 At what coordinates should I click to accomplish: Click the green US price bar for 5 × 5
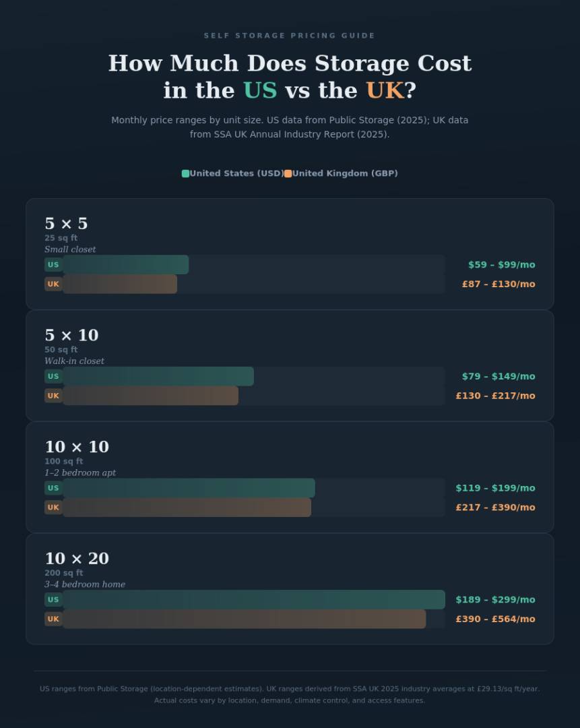(x=126, y=265)
